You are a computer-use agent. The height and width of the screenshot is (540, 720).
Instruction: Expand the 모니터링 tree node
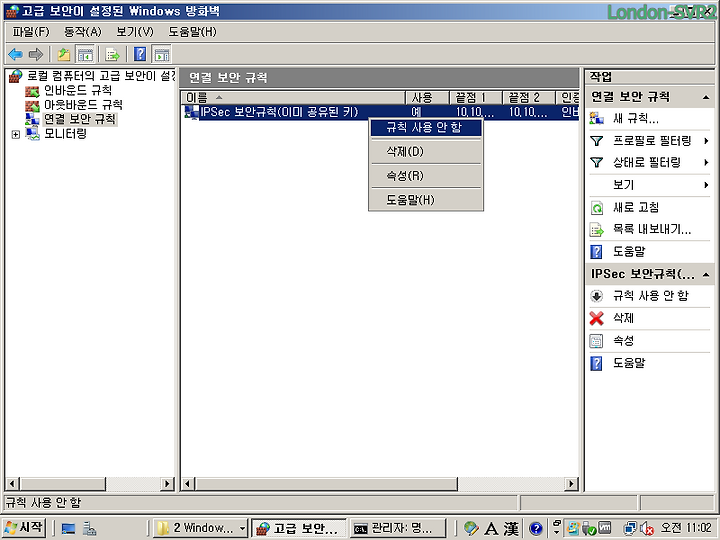(x=16, y=135)
